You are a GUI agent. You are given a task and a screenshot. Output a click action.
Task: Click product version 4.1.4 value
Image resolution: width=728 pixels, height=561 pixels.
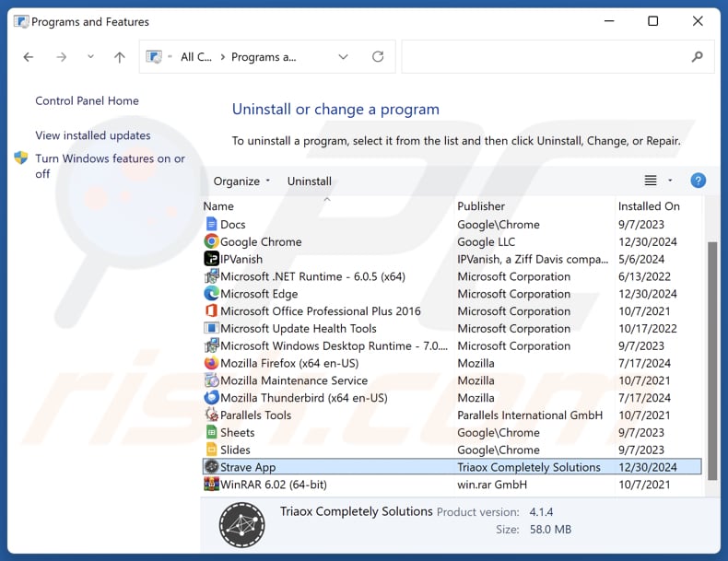tap(541, 512)
